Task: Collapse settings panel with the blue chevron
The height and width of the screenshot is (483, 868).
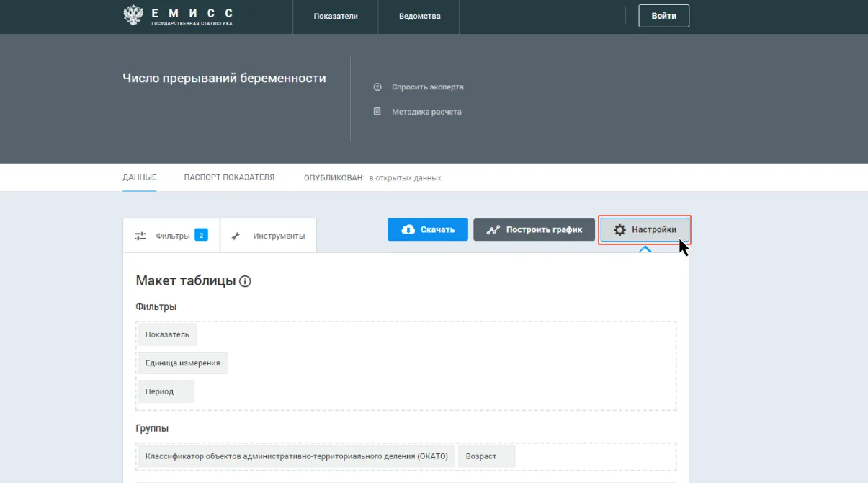Action: (645, 249)
